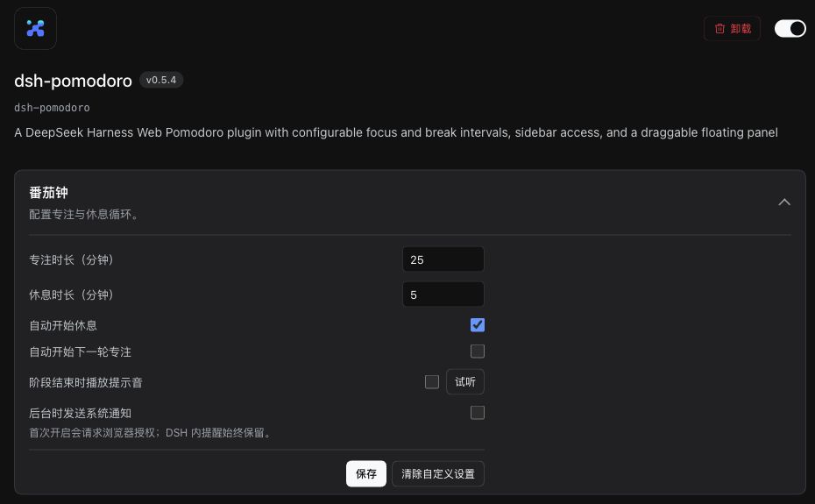Click the 番茄钟 section heading
Screen dimensions: 815x504
(48, 193)
